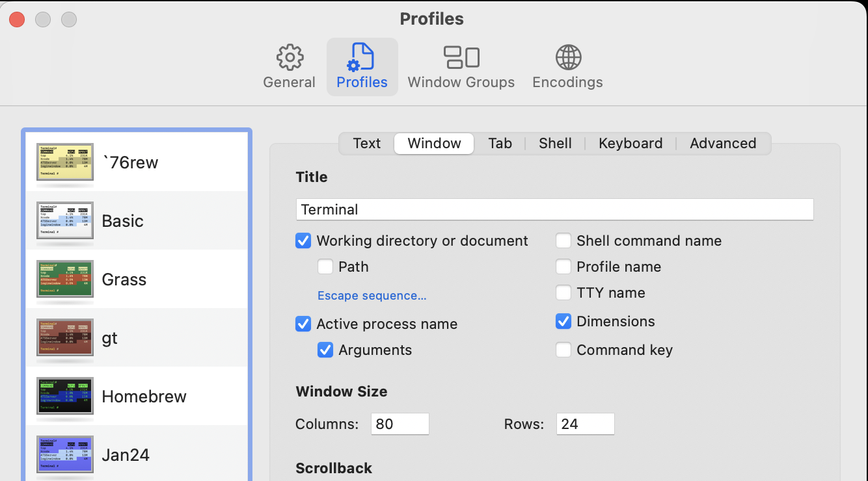Click the Escape sequence… link

[x=372, y=296]
